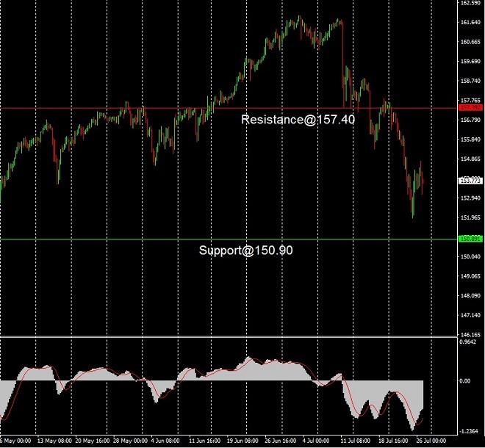The width and height of the screenshot is (485, 448).
Task: Click the 151.965 price axis label
Action: 470,217
